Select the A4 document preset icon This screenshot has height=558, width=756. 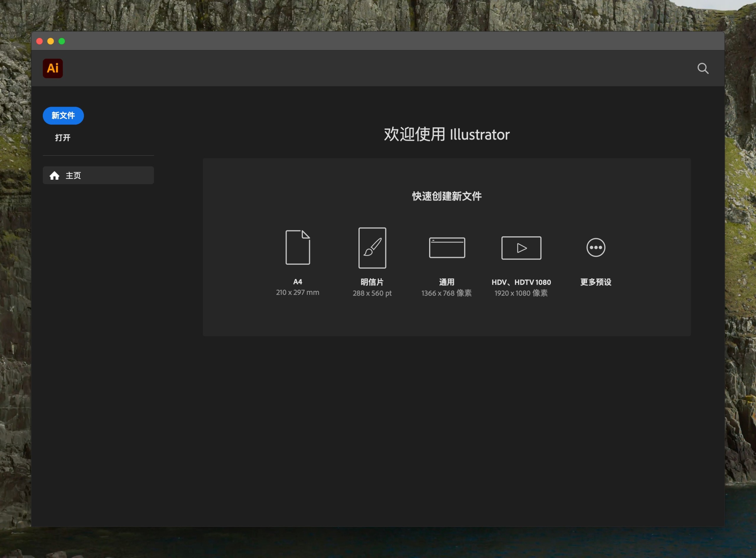[298, 247]
